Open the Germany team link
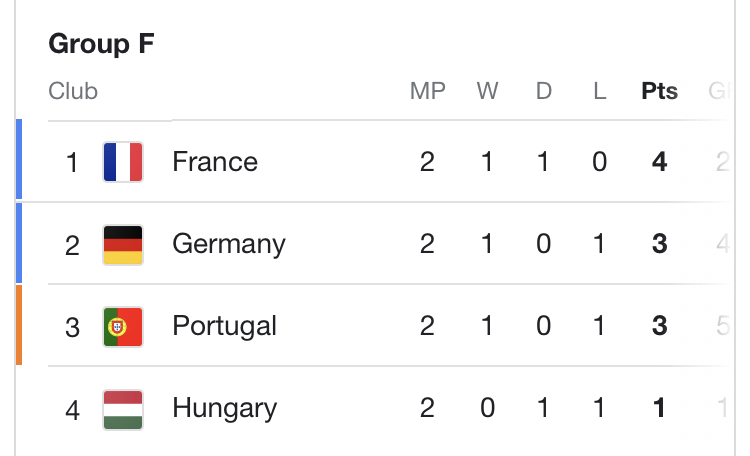The image size is (750, 456). coord(229,244)
